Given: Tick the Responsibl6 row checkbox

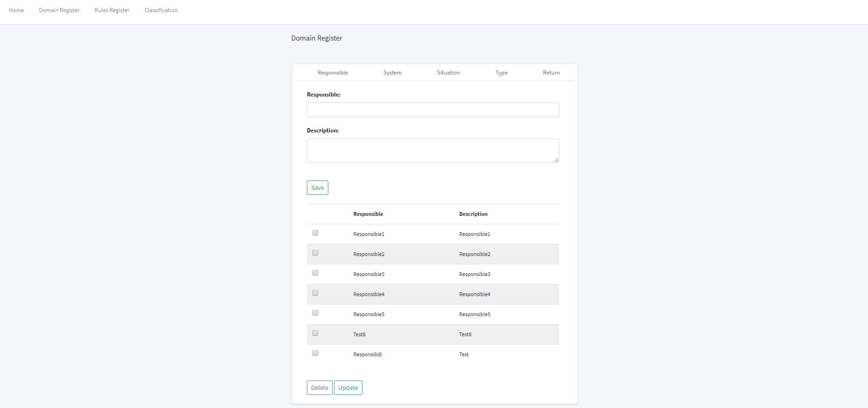Looking at the screenshot, I should click(315, 353).
